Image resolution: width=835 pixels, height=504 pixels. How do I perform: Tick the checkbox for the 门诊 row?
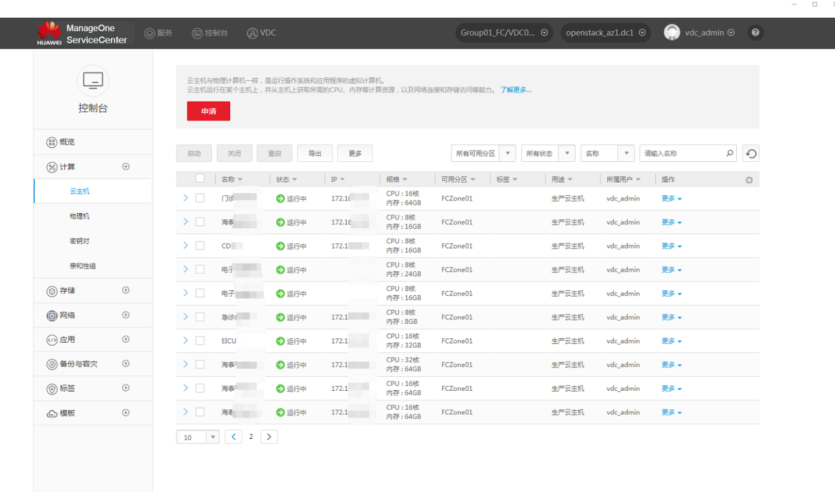tap(200, 199)
